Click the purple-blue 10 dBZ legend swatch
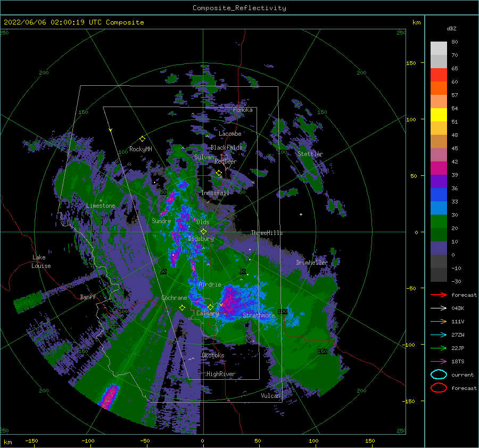Screen dimensions: 479x448 [439, 248]
